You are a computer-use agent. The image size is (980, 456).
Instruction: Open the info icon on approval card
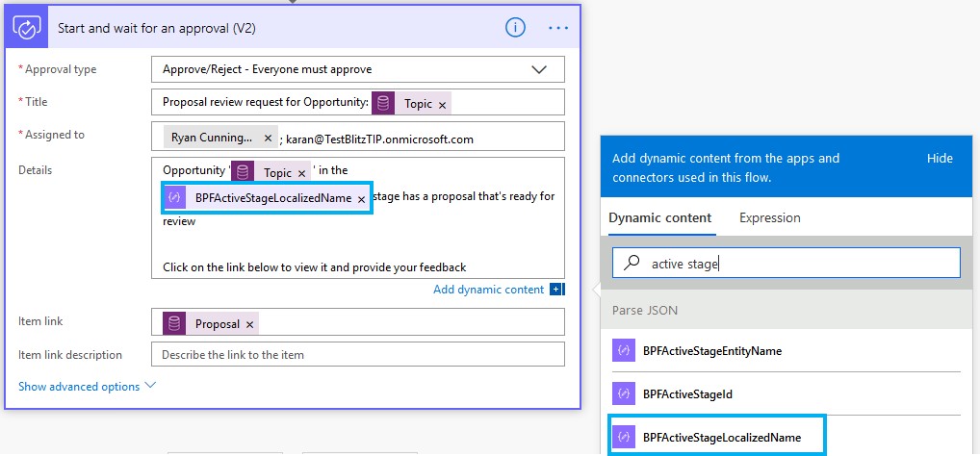(515, 28)
